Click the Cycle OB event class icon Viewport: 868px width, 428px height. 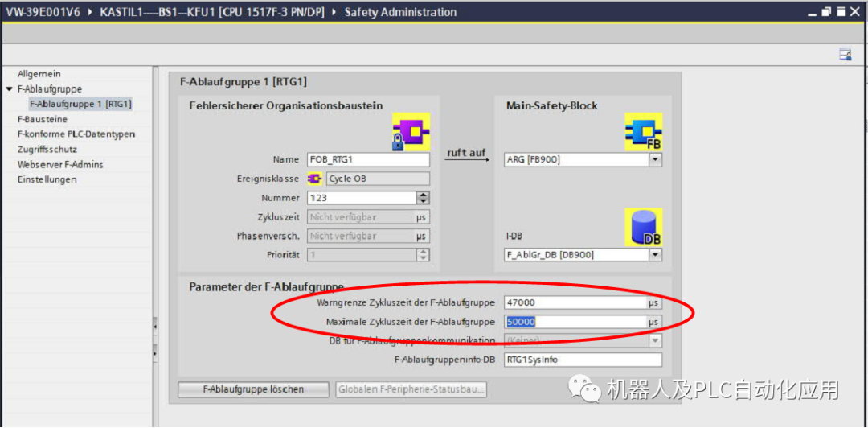tap(316, 179)
